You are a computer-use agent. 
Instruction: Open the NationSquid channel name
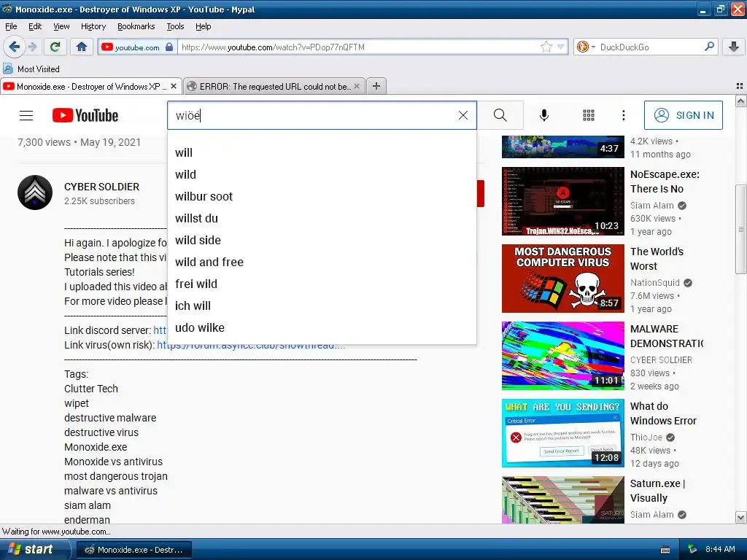tap(654, 283)
